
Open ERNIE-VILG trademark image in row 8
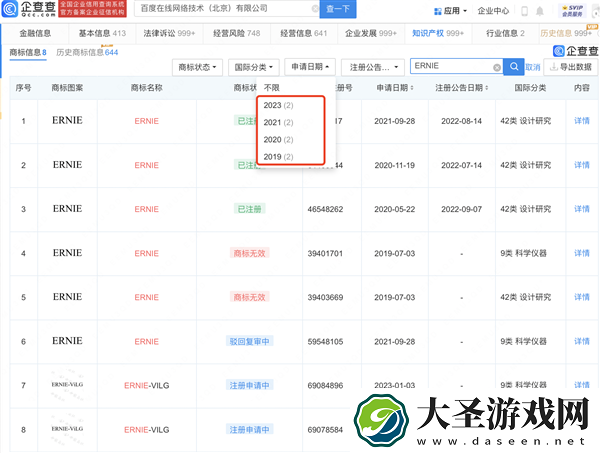67,429
